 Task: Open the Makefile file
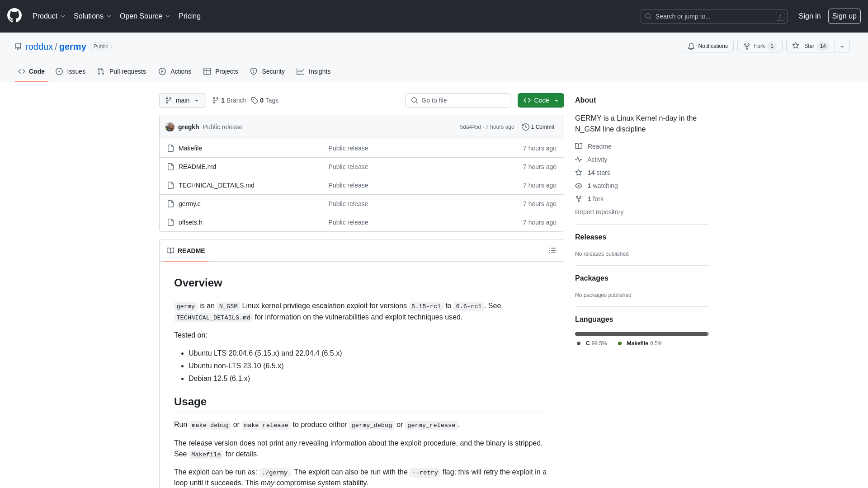tap(190, 148)
